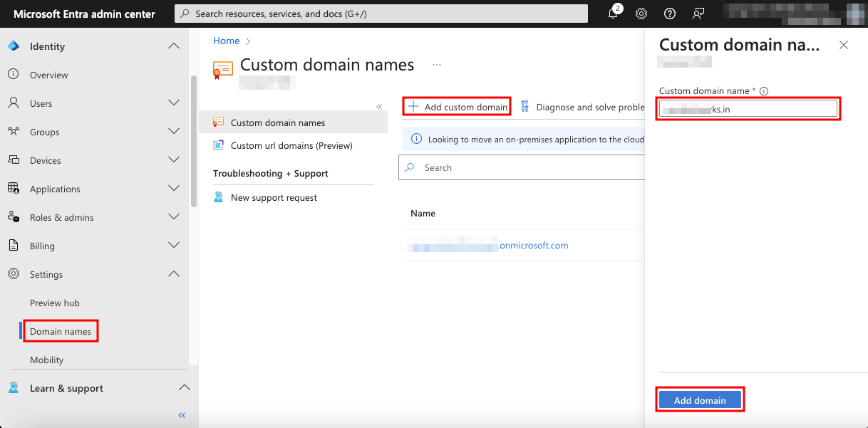
Task: Select Custom domain names menu item
Action: tap(294, 122)
